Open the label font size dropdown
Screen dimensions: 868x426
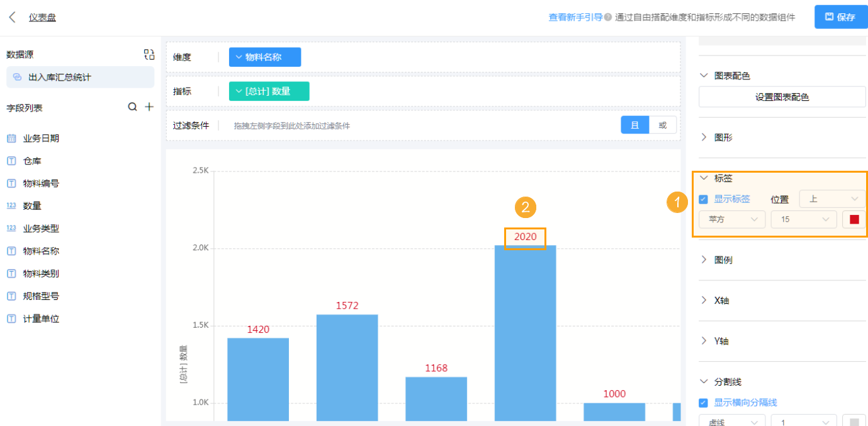coord(804,219)
